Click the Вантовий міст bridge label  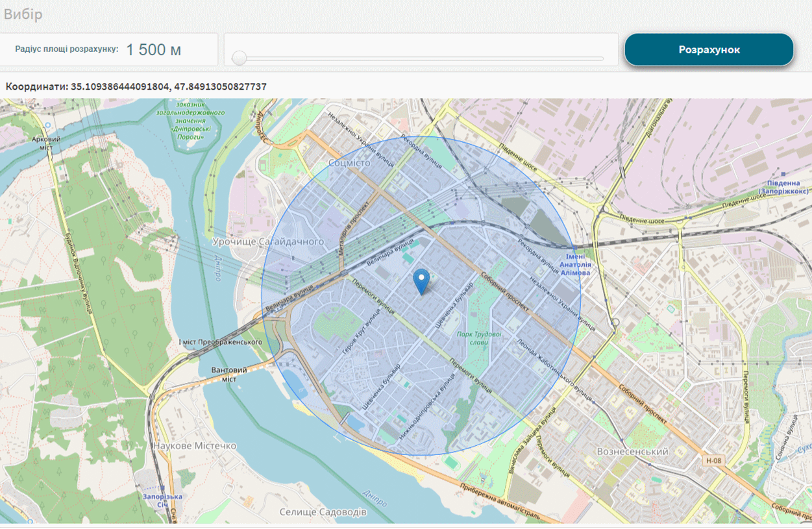(x=229, y=375)
